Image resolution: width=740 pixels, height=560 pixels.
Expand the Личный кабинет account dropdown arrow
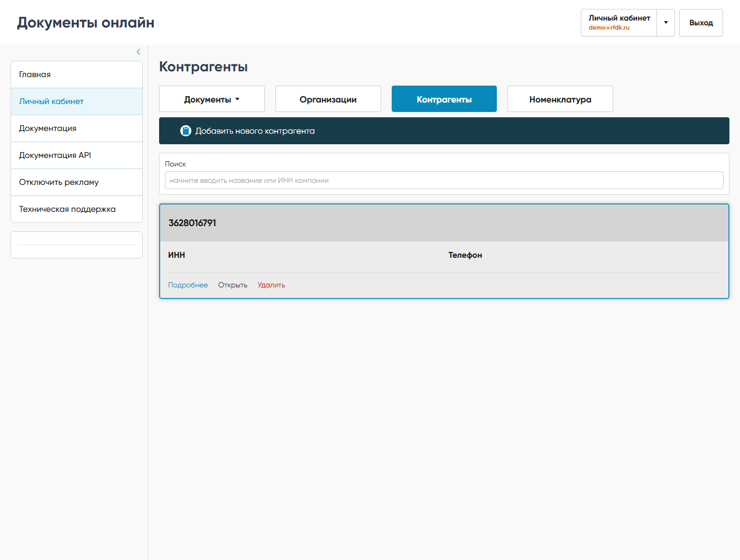click(666, 23)
